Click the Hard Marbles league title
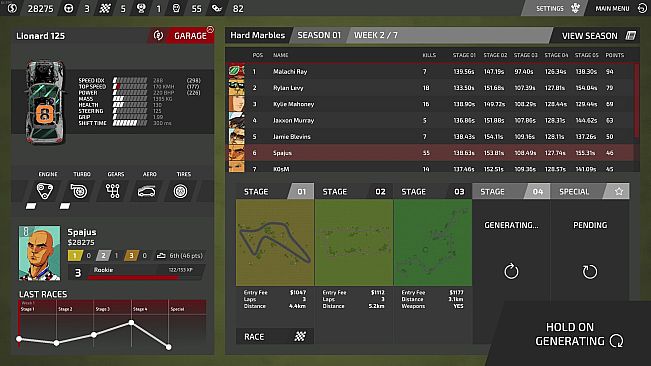Viewport: 651px width, 366px height. tap(258, 35)
